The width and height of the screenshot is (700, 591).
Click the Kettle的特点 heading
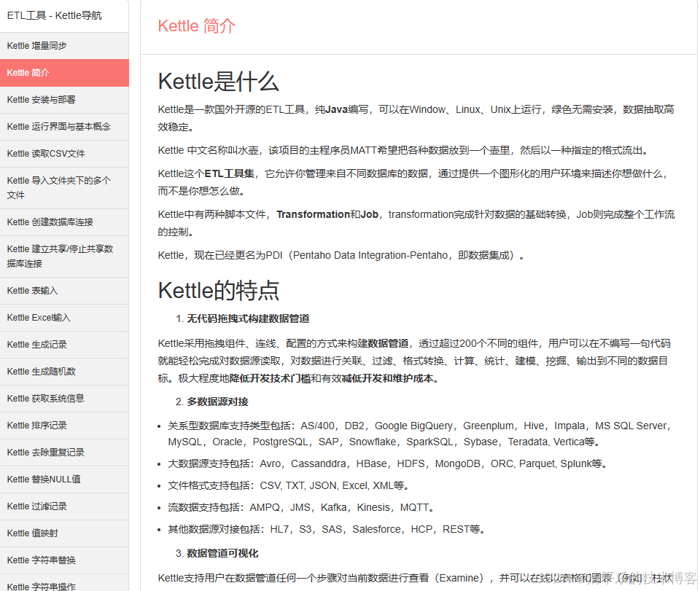218,290
